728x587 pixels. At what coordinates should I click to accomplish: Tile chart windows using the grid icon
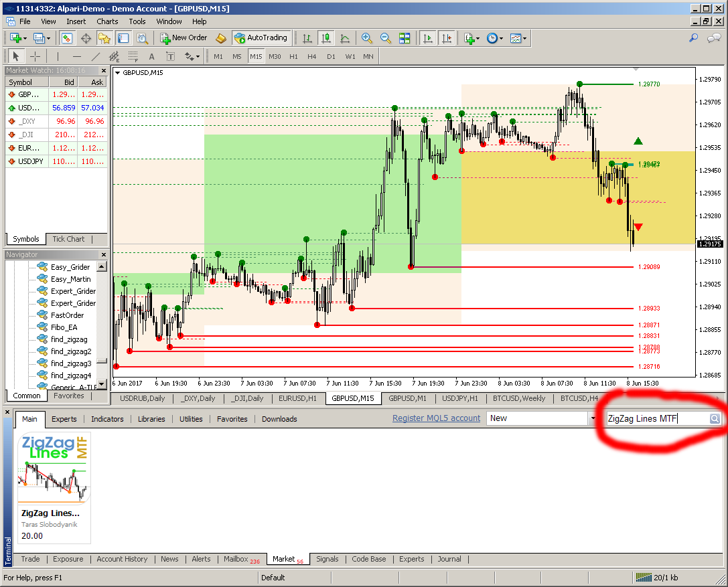tap(405, 38)
